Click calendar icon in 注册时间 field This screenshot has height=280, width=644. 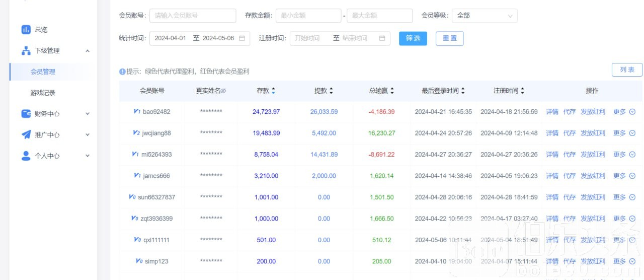coord(382,38)
